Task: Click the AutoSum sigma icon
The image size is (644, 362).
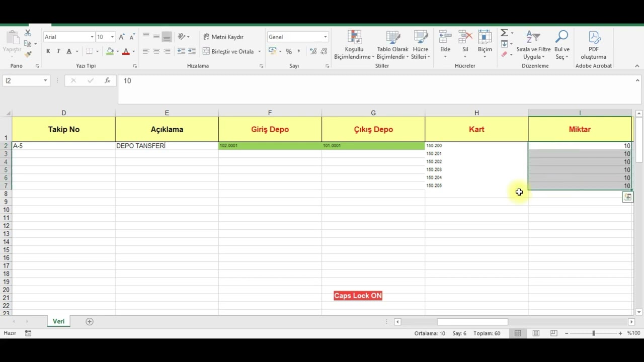Action: 504,33
